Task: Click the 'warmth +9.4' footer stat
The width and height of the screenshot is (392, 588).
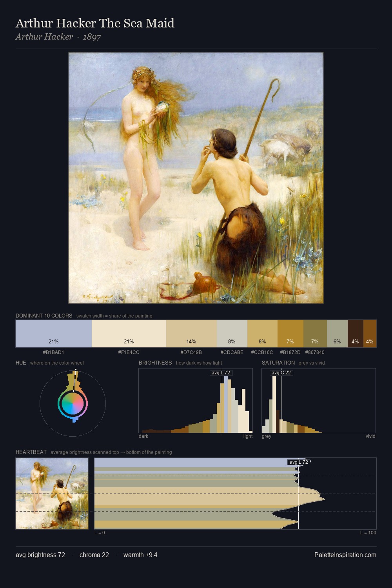Action: tap(140, 555)
